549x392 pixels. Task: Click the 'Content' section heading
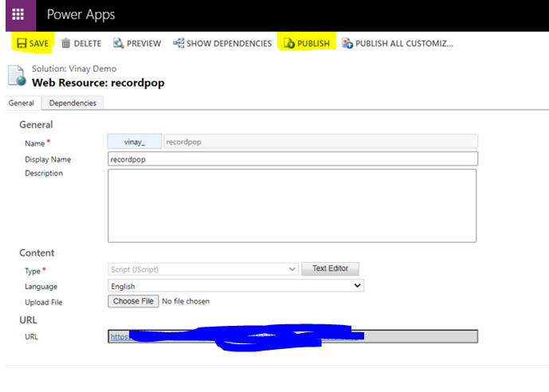pyautogui.click(x=37, y=253)
